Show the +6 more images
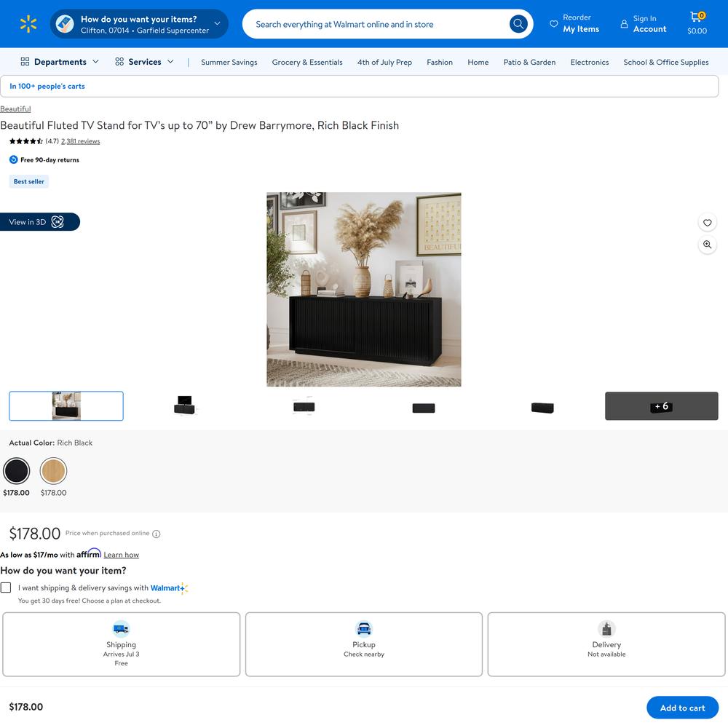The height and width of the screenshot is (728, 728). 662,406
